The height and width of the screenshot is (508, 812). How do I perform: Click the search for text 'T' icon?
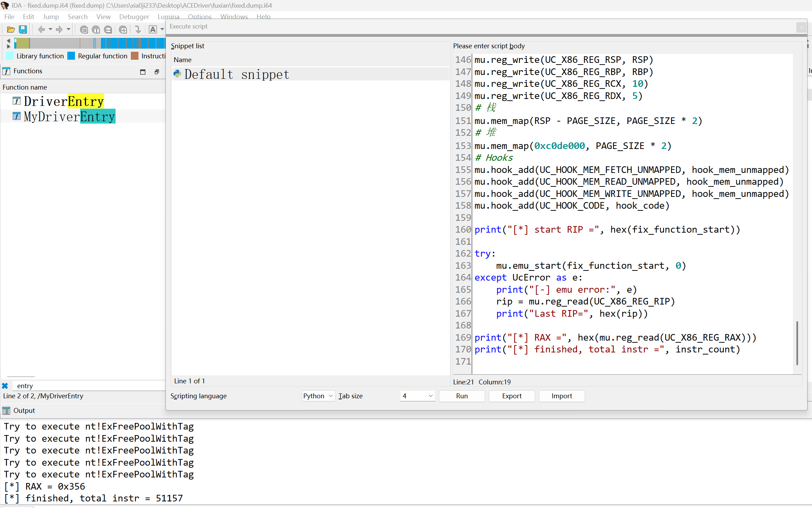point(96,30)
